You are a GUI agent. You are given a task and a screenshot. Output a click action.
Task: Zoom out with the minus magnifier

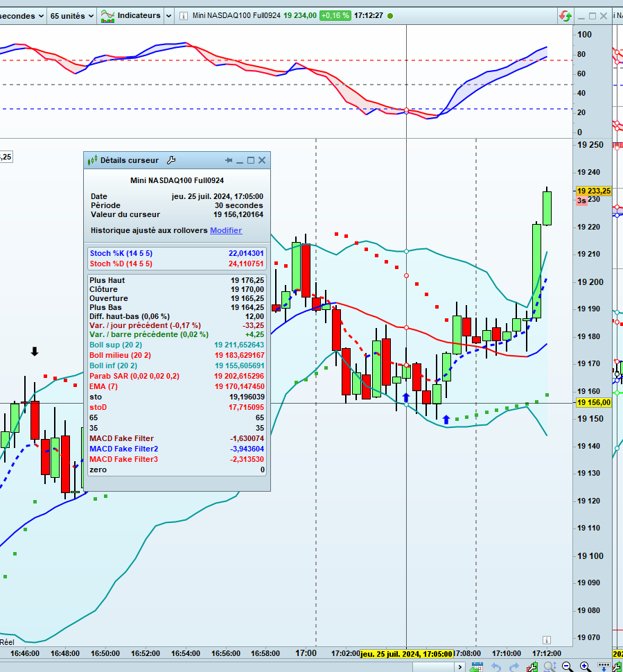click(568, 667)
